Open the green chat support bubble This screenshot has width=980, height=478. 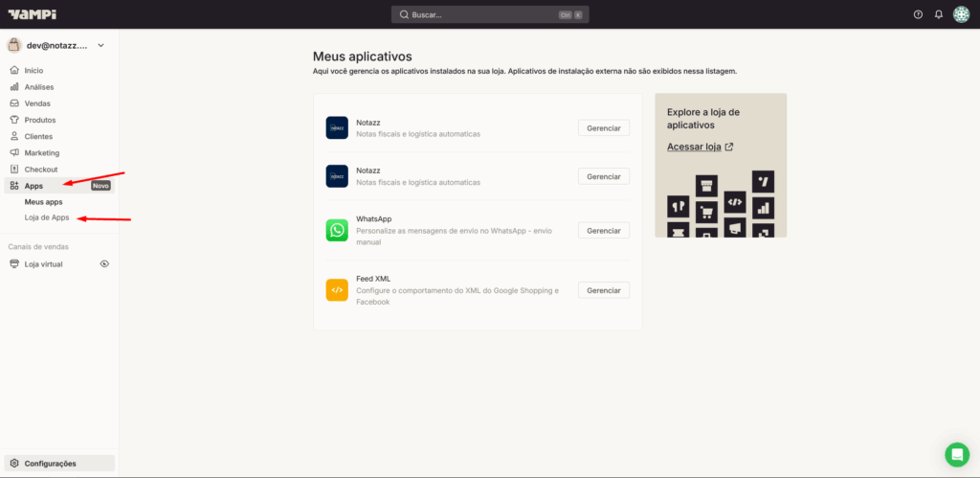tap(957, 454)
